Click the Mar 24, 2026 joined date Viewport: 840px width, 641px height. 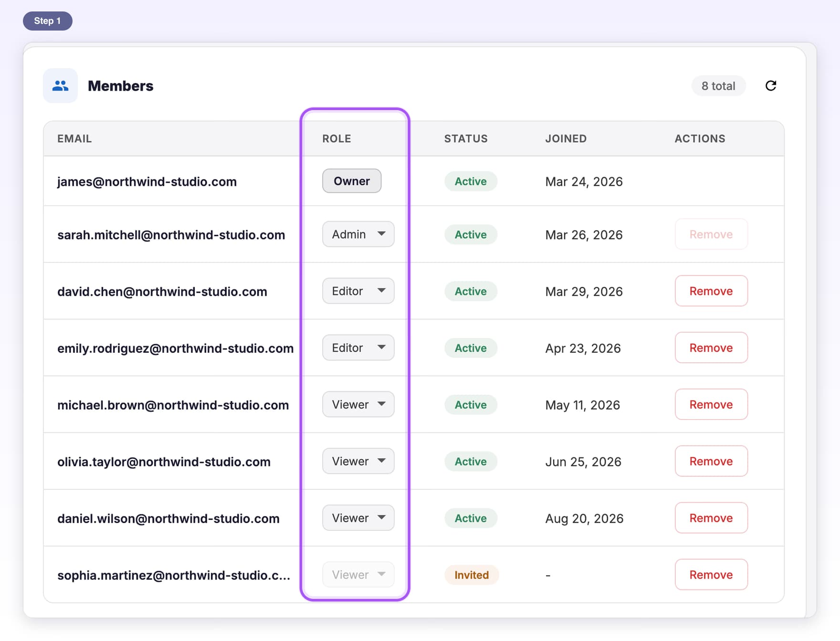(584, 182)
